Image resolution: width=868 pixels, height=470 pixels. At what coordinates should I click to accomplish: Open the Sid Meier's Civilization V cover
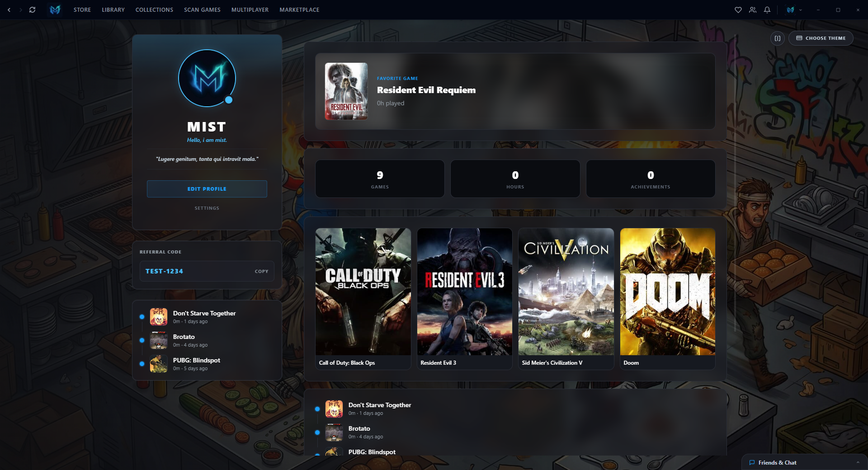566,291
